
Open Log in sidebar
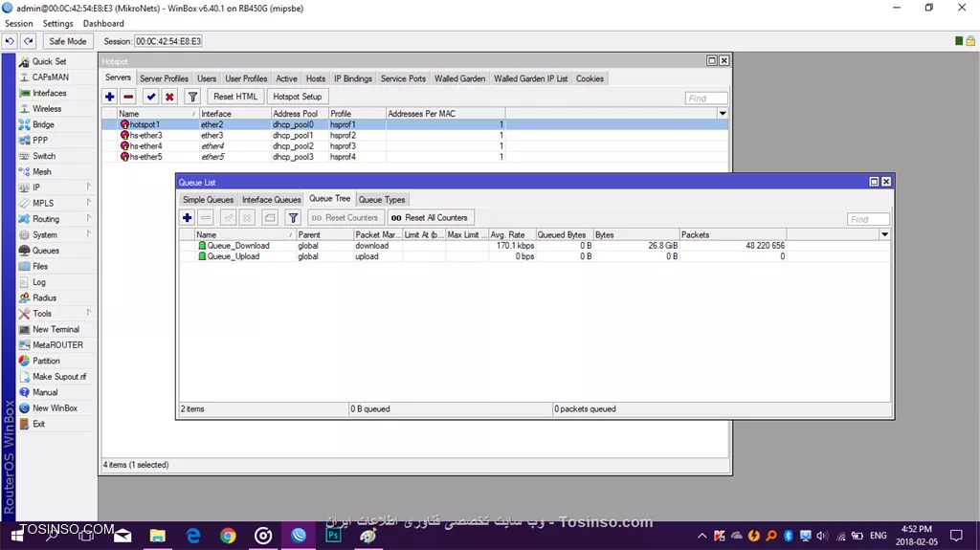(x=38, y=282)
